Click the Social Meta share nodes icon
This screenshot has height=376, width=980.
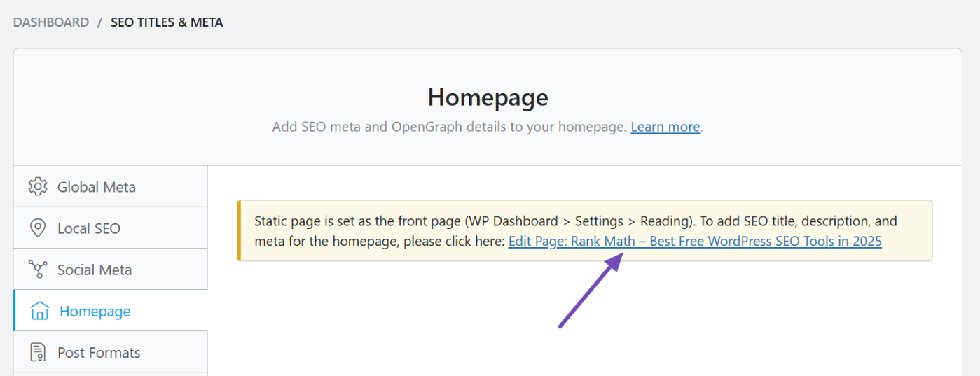(37, 270)
